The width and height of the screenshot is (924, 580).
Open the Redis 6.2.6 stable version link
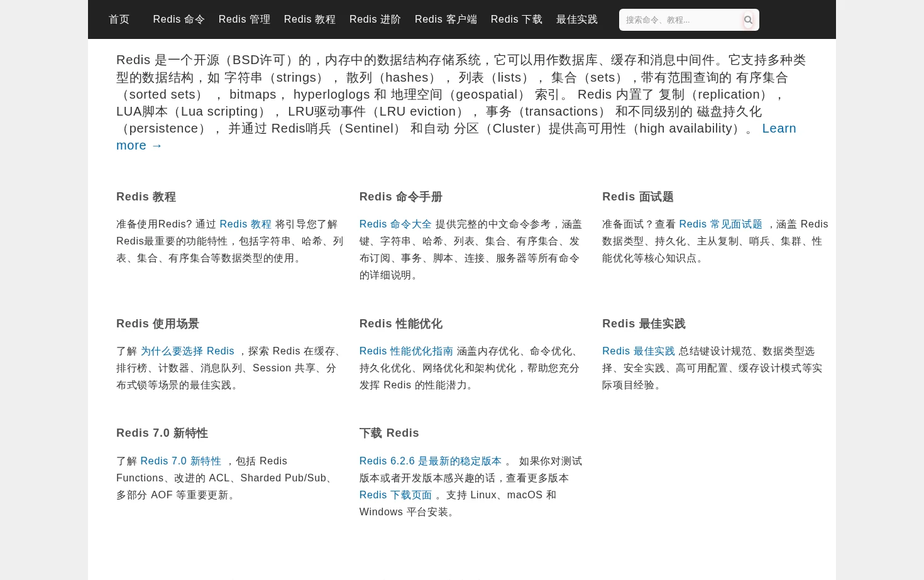point(431,461)
